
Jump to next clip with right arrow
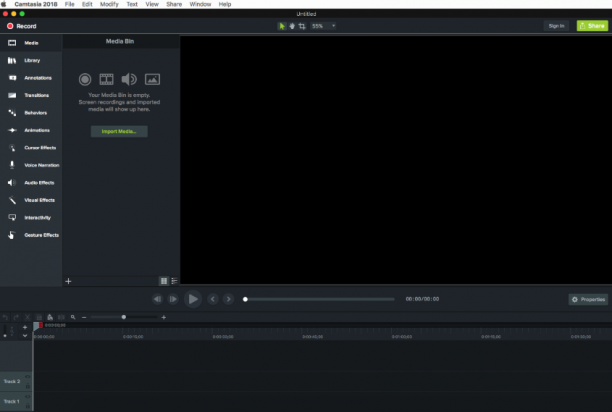[x=229, y=299]
